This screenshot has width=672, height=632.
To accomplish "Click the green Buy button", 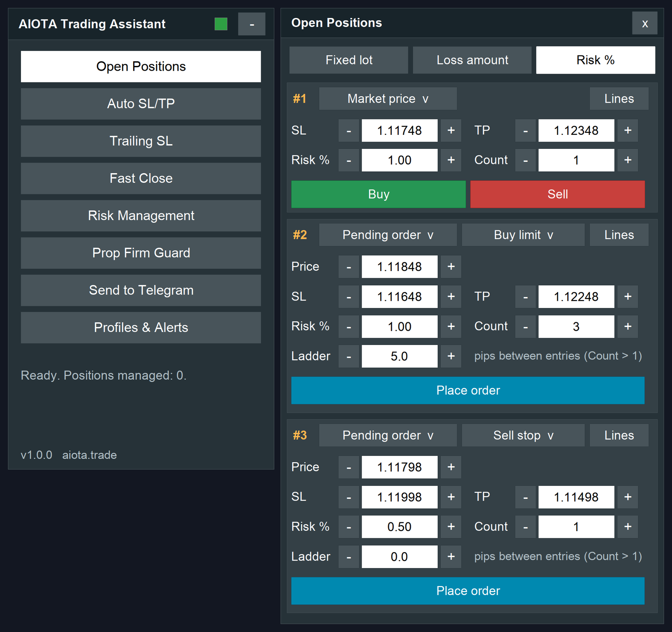I will click(x=378, y=194).
